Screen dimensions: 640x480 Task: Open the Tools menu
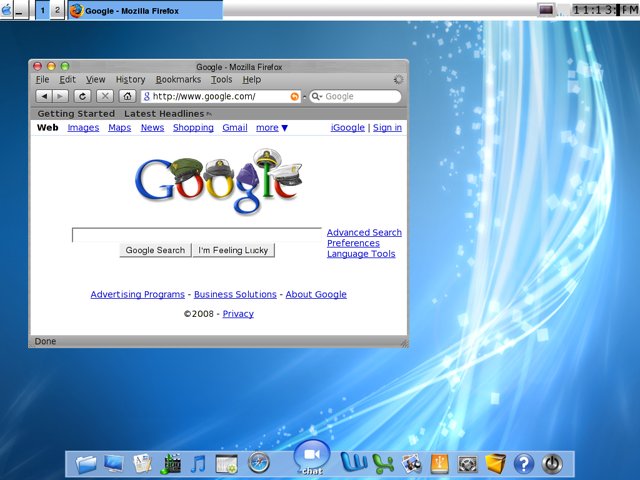(222, 80)
